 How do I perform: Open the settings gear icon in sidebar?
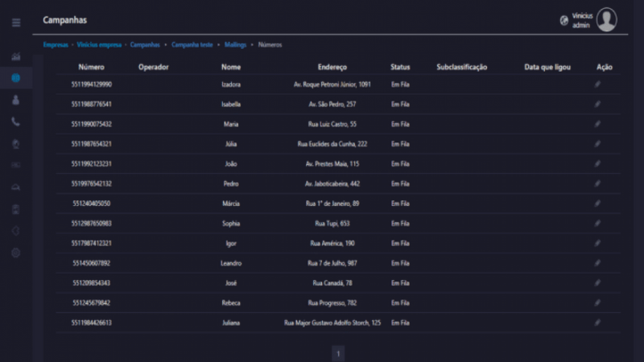click(16, 253)
